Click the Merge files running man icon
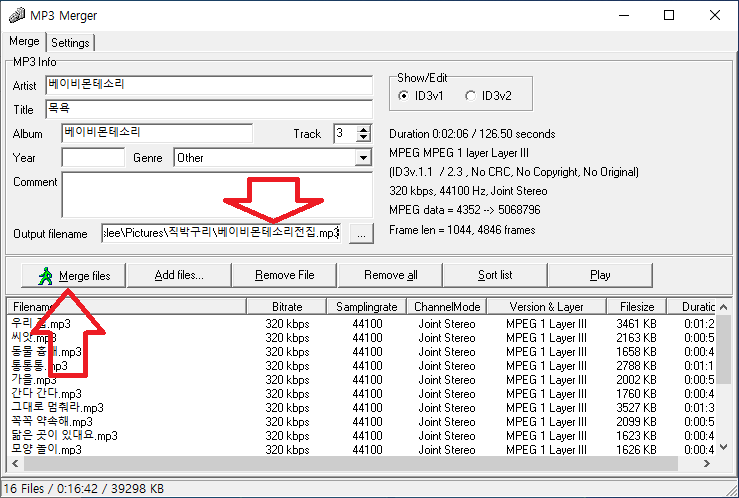 click(x=43, y=275)
